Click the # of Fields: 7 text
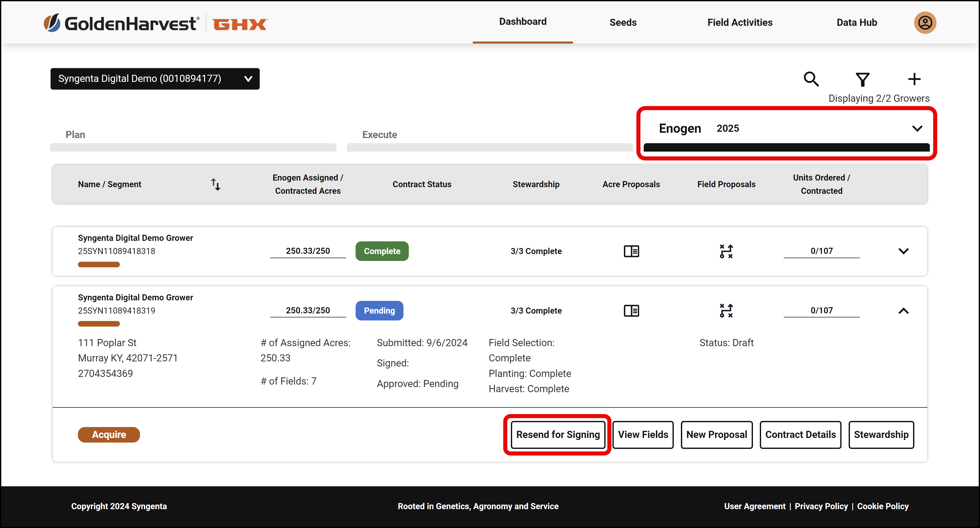Image resolution: width=980 pixels, height=528 pixels. point(288,381)
